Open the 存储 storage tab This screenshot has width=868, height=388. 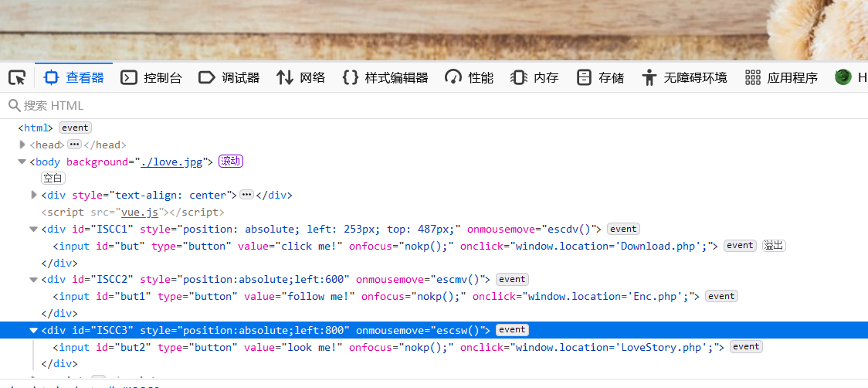pos(599,77)
